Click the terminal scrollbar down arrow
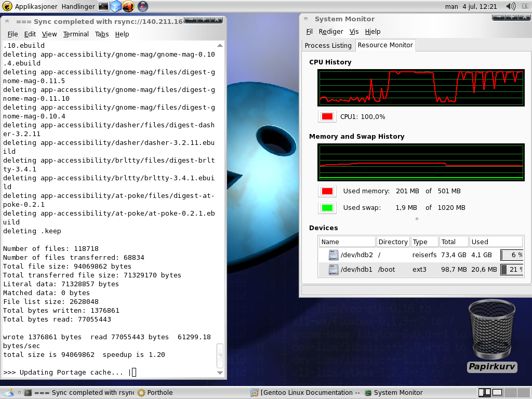This screenshot has width=532, height=399. (220, 373)
